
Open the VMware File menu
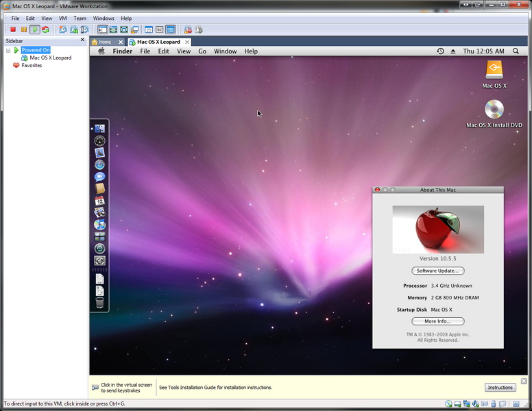[15, 18]
